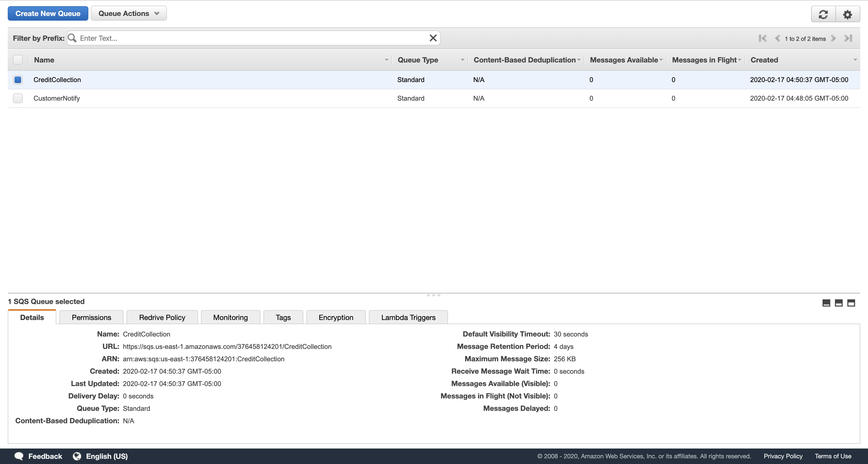Image resolution: width=868 pixels, height=464 pixels.
Task: Open the settings gear icon
Action: [847, 14]
